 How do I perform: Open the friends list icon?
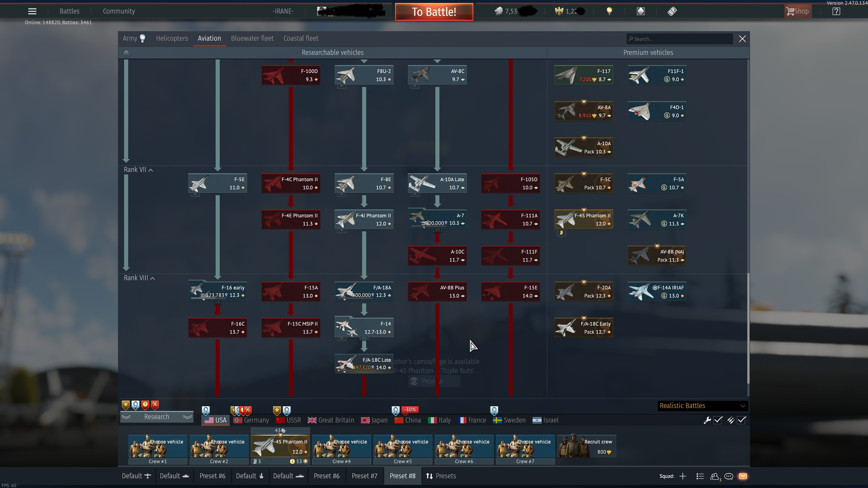[714, 476]
